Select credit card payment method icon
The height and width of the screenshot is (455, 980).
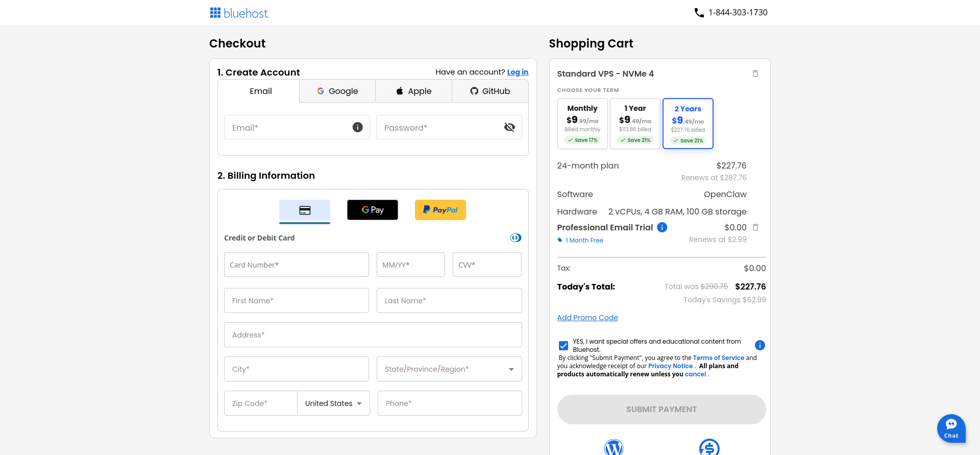305,210
